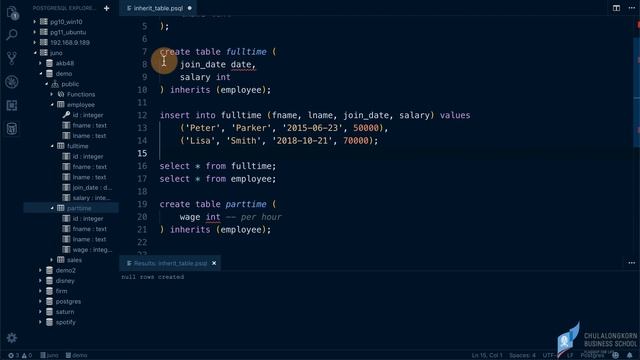Expand the pg11_ubuntu connection
Screen dimensions: 640x360
(35, 32)
